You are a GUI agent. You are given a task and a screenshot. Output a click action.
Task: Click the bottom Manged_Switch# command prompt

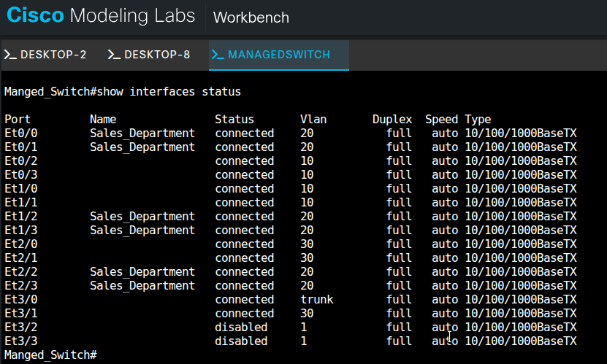(50, 355)
